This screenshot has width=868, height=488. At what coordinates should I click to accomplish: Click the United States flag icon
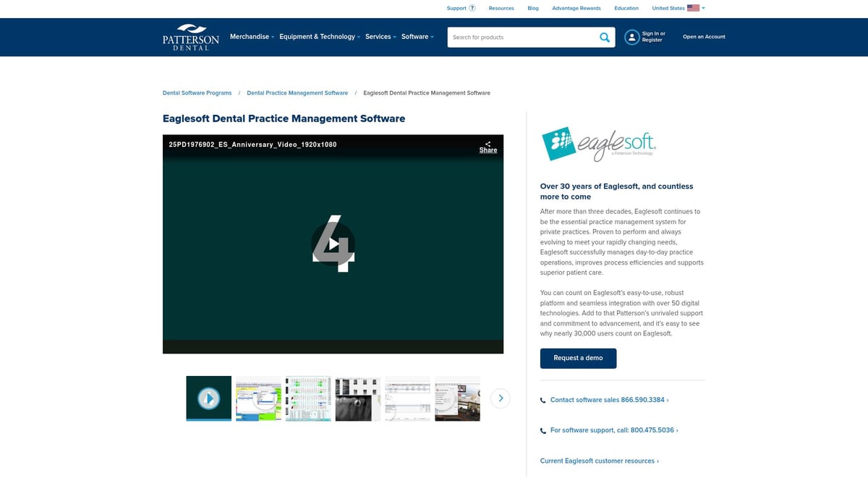(x=693, y=7)
